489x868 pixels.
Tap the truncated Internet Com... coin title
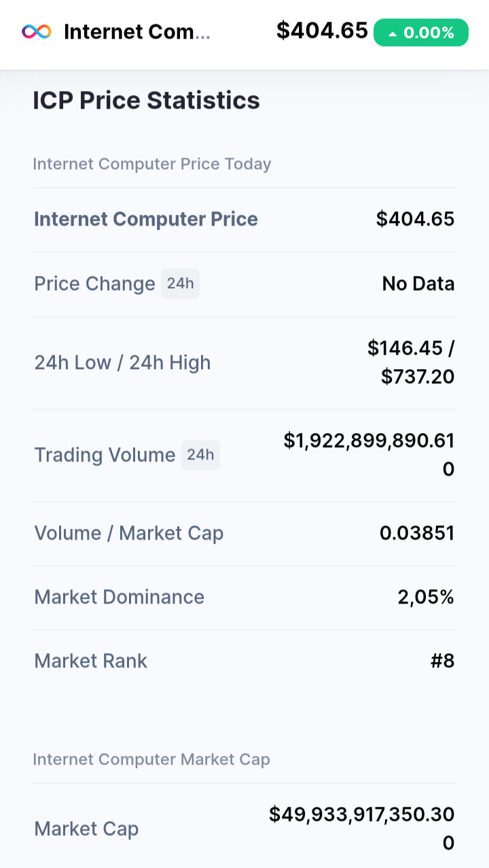click(x=137, y=32)
